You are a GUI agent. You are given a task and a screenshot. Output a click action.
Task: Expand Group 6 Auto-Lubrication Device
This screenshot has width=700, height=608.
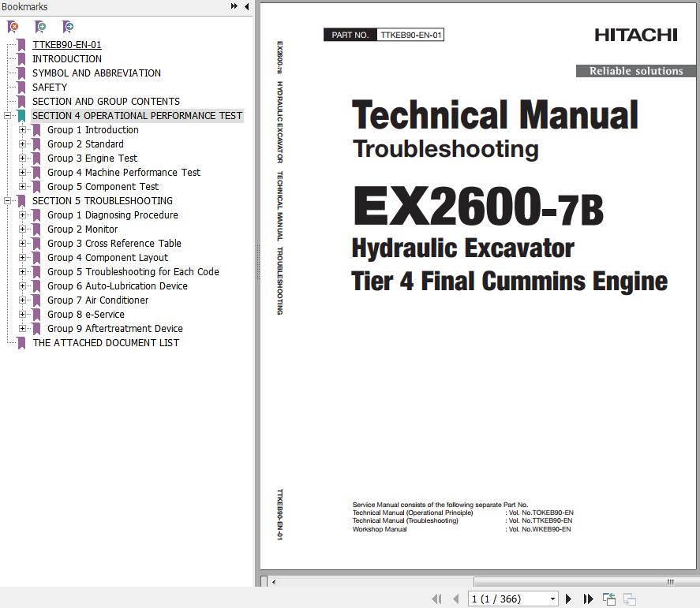(x=22, y=286)
